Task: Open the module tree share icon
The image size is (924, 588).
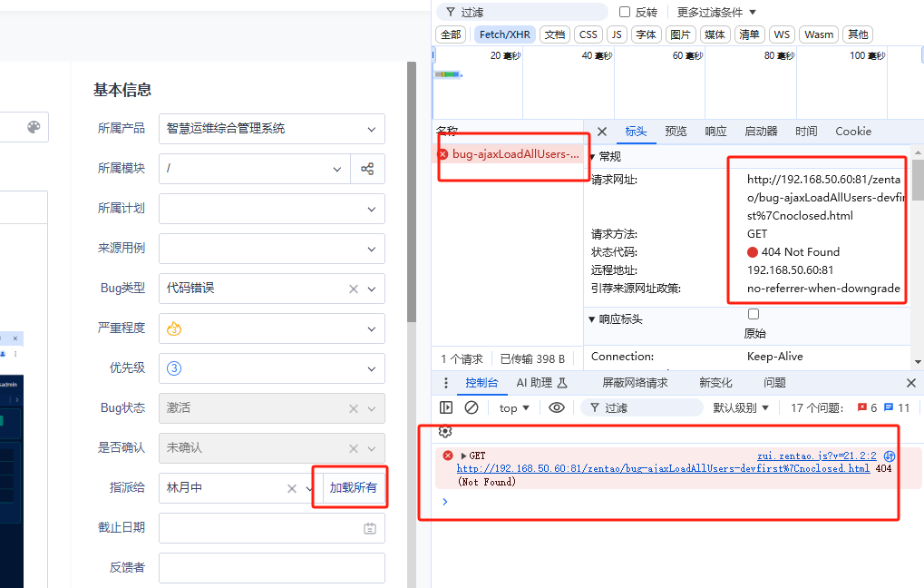Action: pyautogui.click(x=367, y=169)
